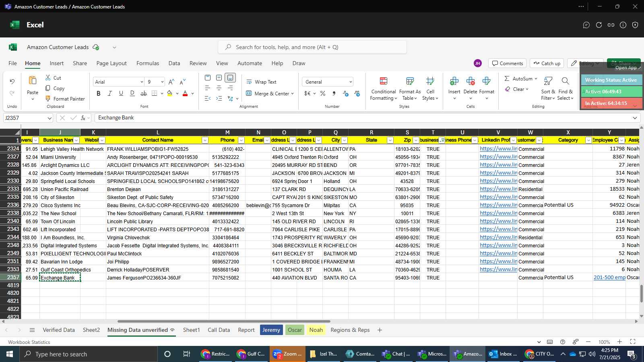Switch to Page Layout ribbon tab
The width and height of the screenshot is (644, 362).
[x=111, y=63]
